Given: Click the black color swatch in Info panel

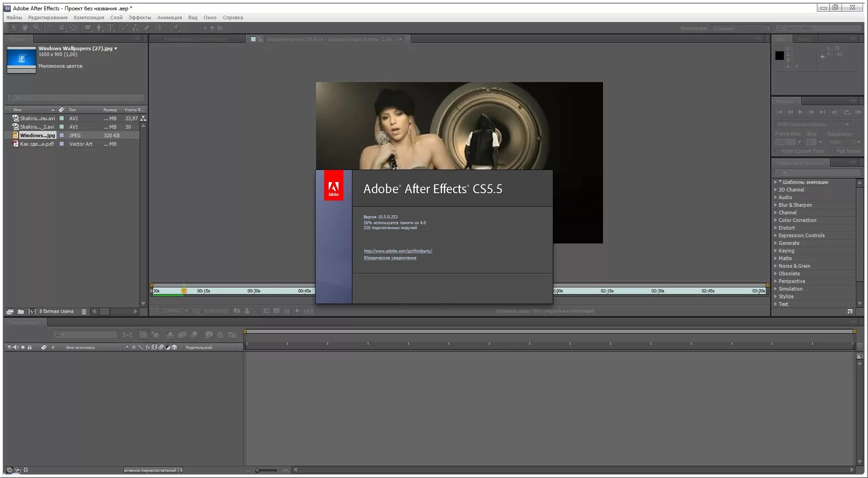Looking at the screenshot, I should pyautogui.click(x=780, y=56).
